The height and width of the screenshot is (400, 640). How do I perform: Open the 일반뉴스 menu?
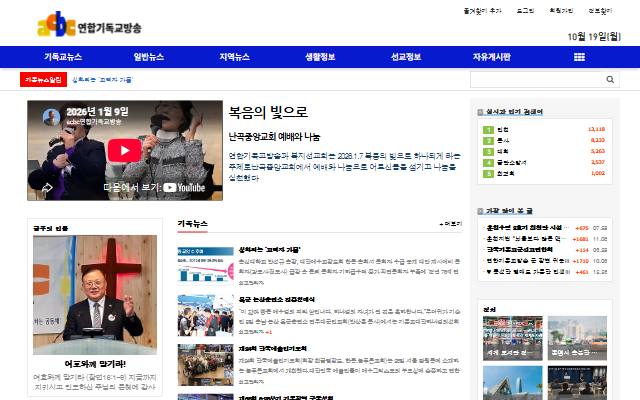pos(149,57)
